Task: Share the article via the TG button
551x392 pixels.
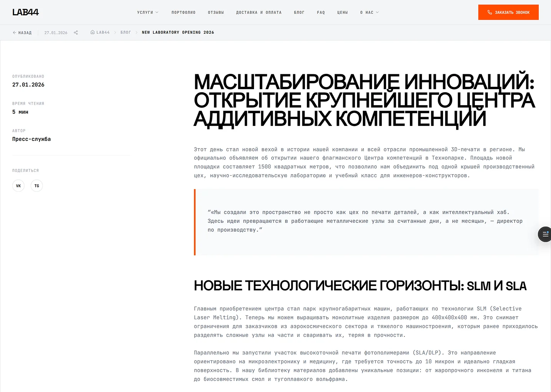Action: [x=36, y=186]
